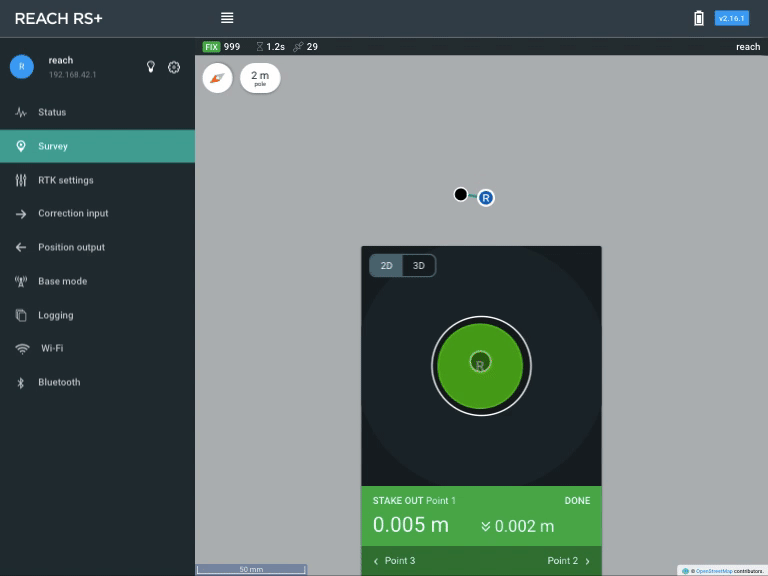Open Position output page

pyautogui.click(x=97, y=247)
